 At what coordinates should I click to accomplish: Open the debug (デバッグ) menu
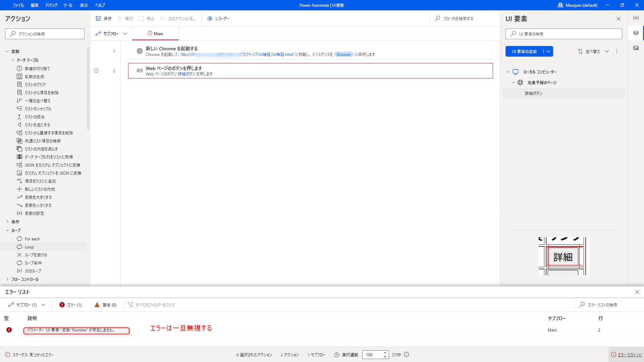point(51,5)
